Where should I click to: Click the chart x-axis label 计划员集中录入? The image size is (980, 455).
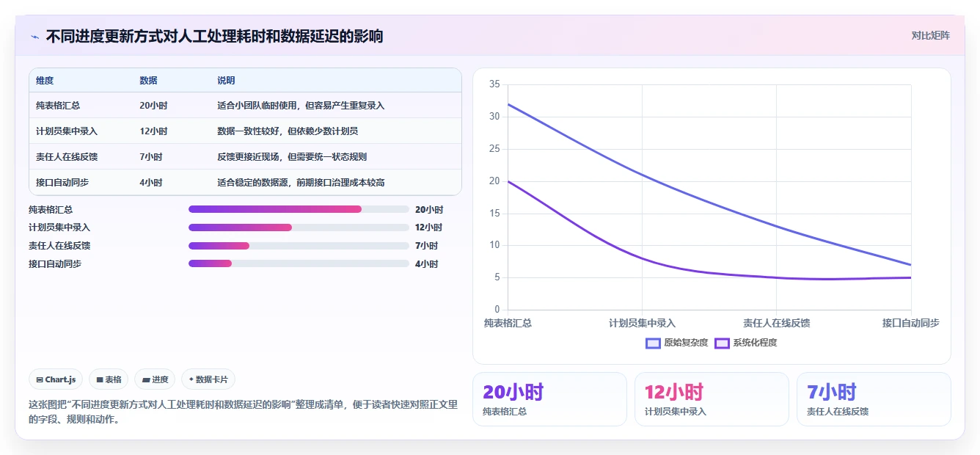click(642, 323)
